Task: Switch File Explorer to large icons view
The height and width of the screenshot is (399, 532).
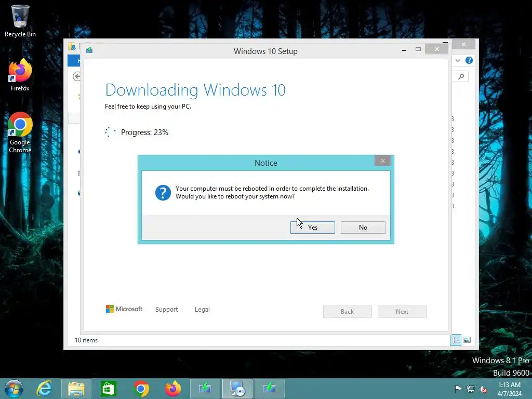Action: 467,340
